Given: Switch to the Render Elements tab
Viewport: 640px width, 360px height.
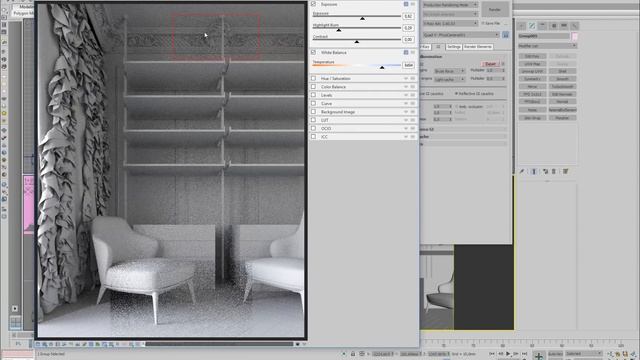Looking at the screenshot, I should (x=478, y=47).
